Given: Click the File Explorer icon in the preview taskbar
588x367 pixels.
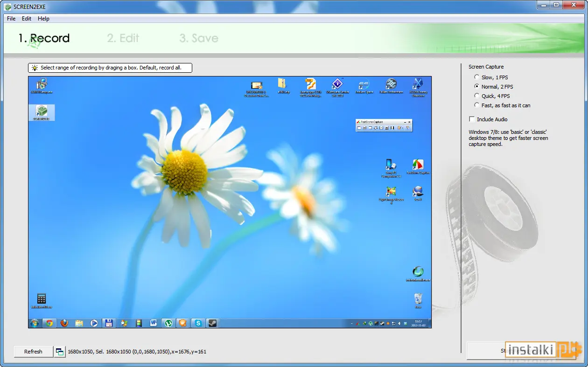Looking at the screenshot, I should click(x=79, y=323).
